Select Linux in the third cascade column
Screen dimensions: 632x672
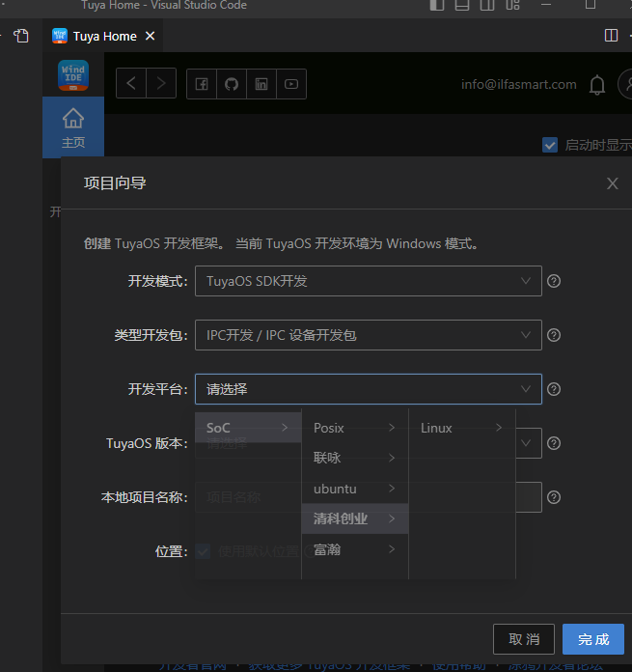coord(462,428)
